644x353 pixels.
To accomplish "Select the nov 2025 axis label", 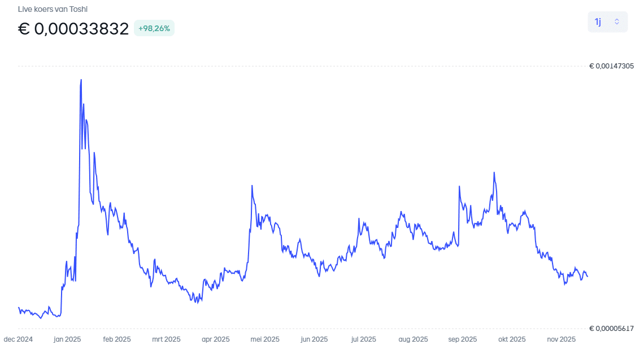I will 561,339.
